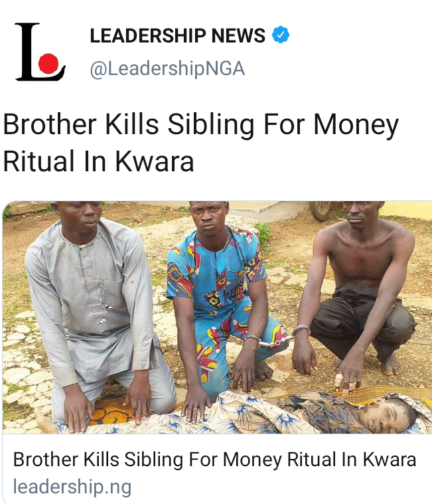The width and height of the screenshot is (432, 504).
Task: Select the tweet headline text
Action: [201, 142]
